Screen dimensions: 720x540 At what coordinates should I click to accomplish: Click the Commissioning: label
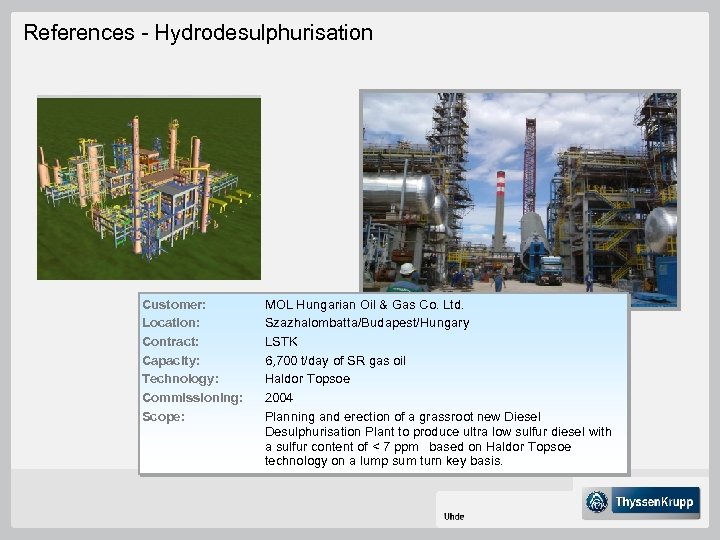point(192,398)
